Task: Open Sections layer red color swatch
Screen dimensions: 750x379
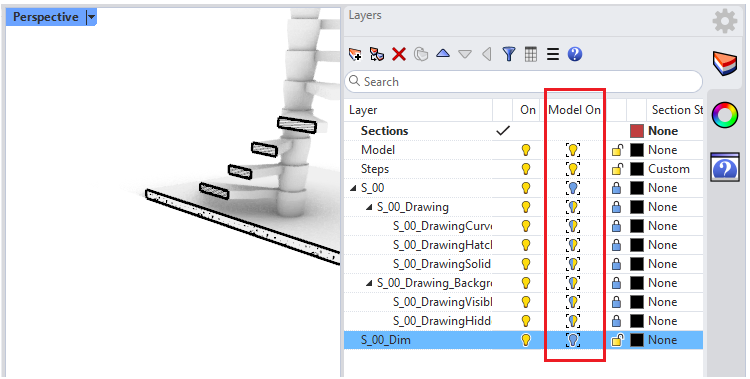Action: pyautogui.click(x=637, y=131)
